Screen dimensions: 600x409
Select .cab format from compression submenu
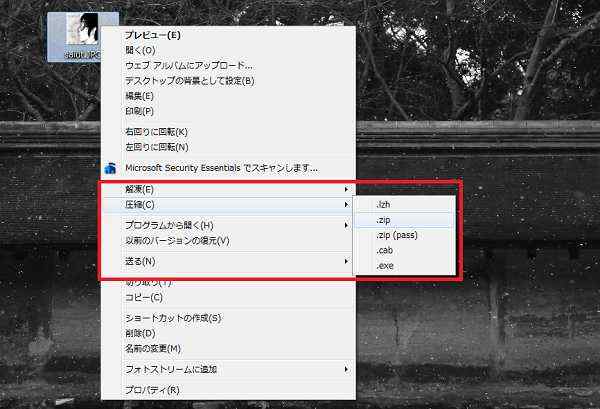click(385, 250)
